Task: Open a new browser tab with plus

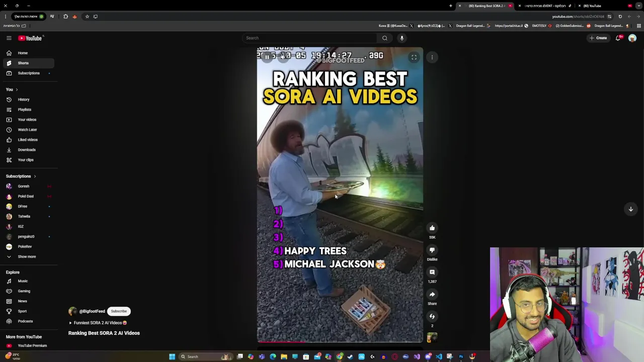Action: click(451, 6)
